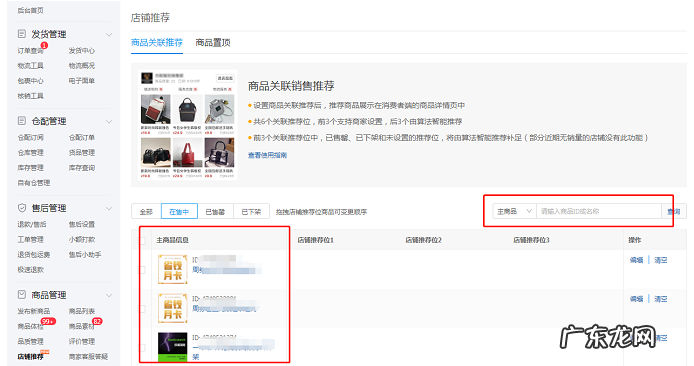This screenshot has width=694, height=366.
Task: Open the second 省钱月卡 product thumbnail
Action: [x=173, y=308]
